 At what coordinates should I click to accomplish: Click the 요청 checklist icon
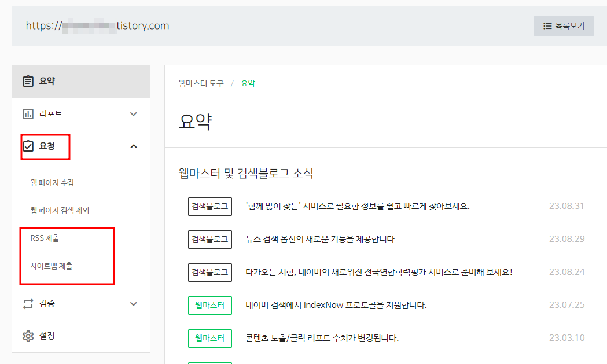28,146
